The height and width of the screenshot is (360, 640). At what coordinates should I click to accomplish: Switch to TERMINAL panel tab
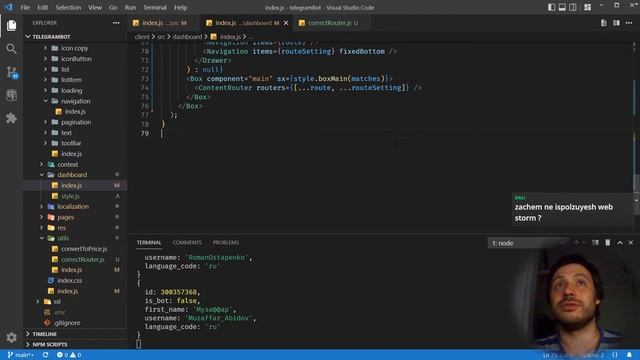[x=149, y=242]
